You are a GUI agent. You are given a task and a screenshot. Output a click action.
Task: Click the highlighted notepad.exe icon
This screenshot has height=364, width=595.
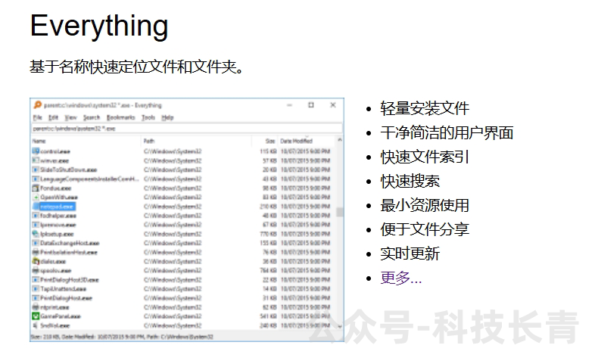point(36,207)
